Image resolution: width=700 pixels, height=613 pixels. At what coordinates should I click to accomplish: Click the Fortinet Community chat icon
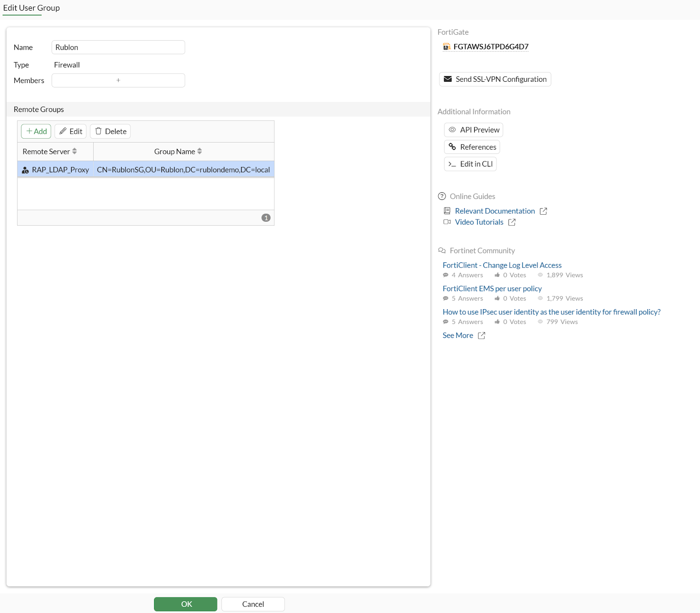coord(442,251)
